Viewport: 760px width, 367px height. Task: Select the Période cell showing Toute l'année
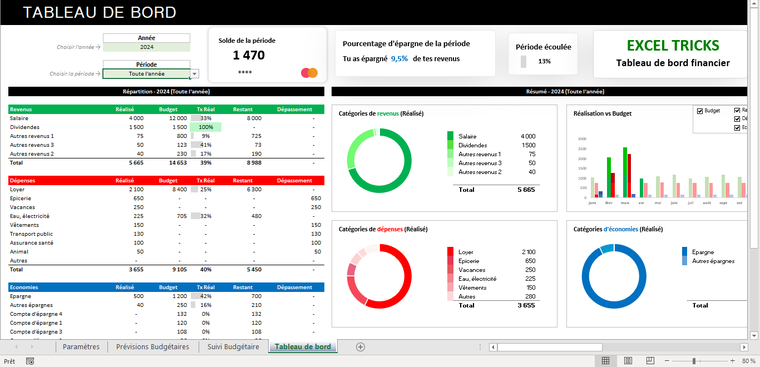146,74
